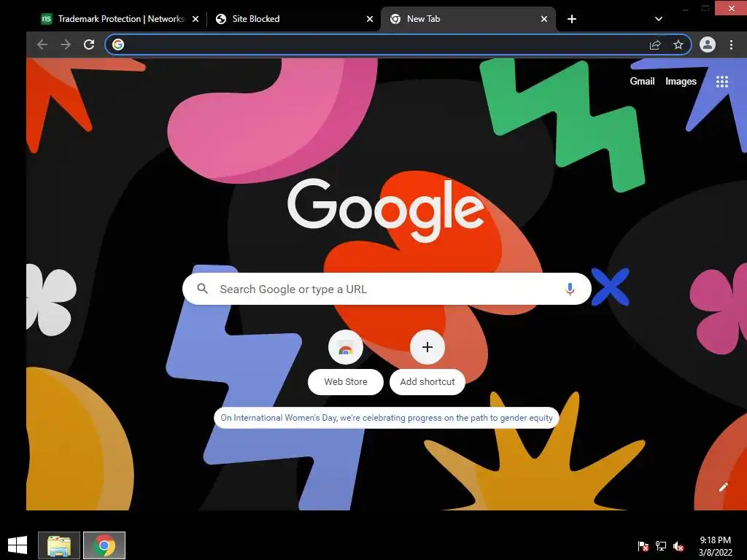
Task: Open the Chrome profile avatar menu
Action: (x=708, y=44)
